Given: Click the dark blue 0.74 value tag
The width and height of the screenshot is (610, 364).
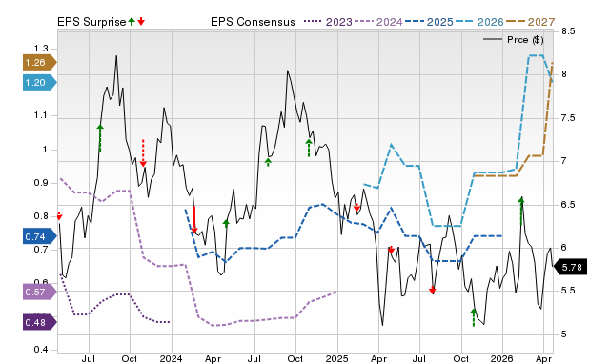Looking at the screenshot, I should [40, 236].
